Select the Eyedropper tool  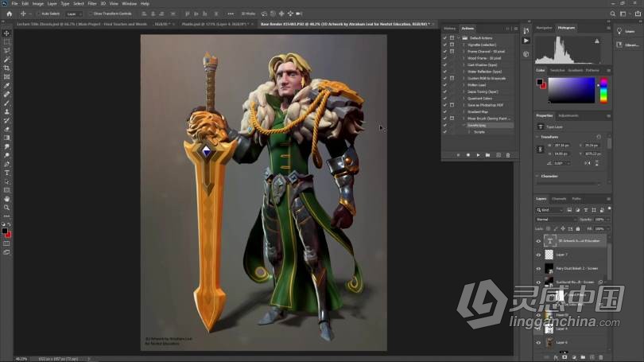tap(6, 85)
